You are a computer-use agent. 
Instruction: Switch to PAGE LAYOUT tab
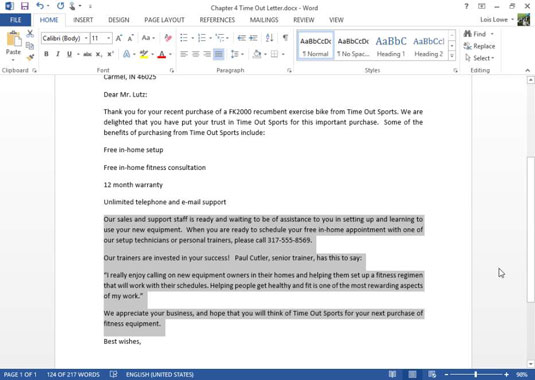pos(164,20)
